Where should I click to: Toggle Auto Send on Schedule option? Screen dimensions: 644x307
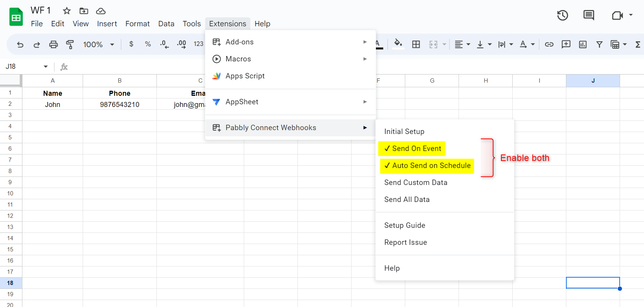click(427, 165)
